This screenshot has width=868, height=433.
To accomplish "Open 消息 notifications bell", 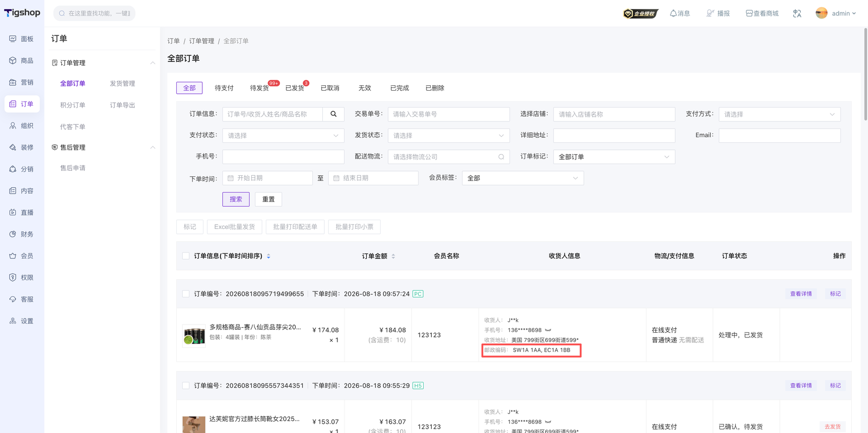I will click(x=680, y=14).
